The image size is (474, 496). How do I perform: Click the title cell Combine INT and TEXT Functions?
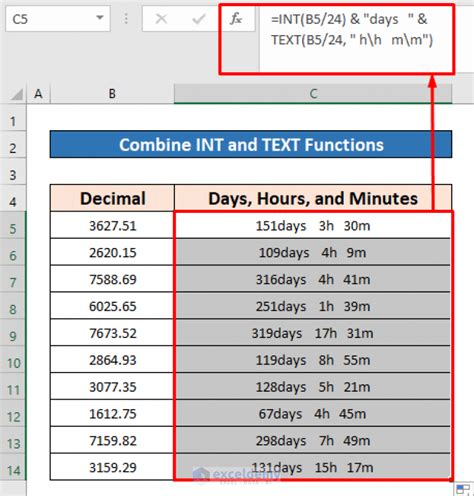click(251, 144)
